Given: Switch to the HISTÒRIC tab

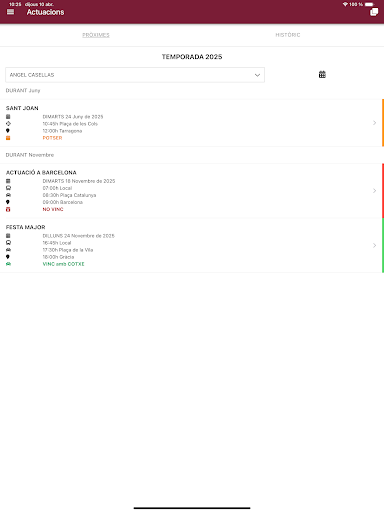Looking at the screenshot, I should click(x=288, y=35).
